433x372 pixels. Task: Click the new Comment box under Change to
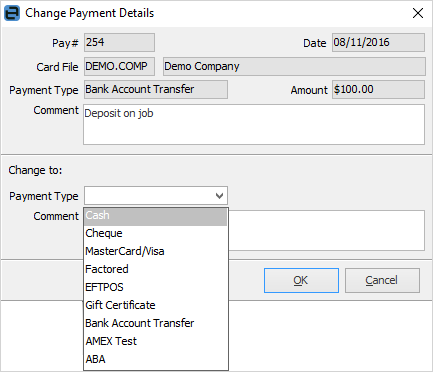click(x=327, y=230)
